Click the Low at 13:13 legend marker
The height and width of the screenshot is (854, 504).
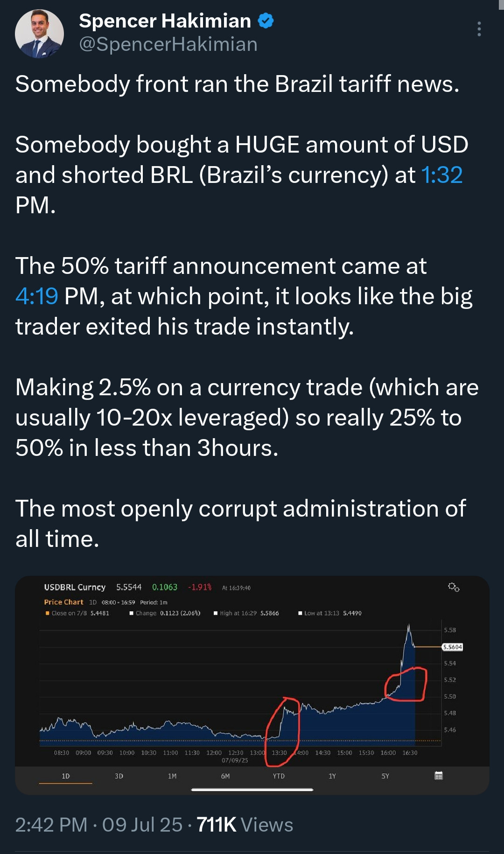tap(300, 613)
